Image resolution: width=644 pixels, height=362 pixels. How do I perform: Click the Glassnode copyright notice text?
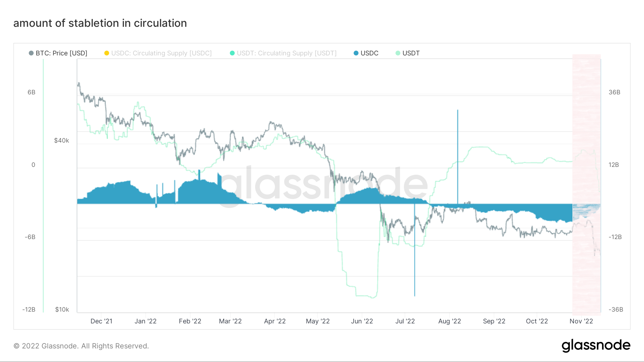[x=81, y=346]
